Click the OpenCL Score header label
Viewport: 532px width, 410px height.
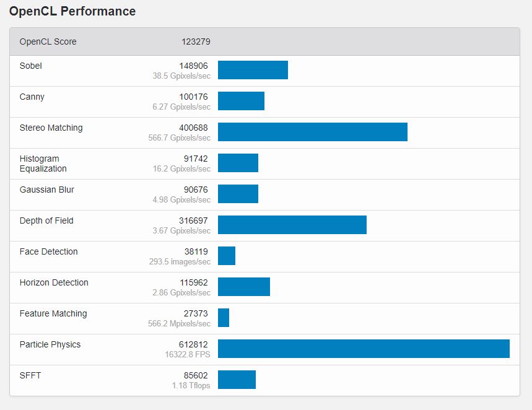click(x=48, y=41)
